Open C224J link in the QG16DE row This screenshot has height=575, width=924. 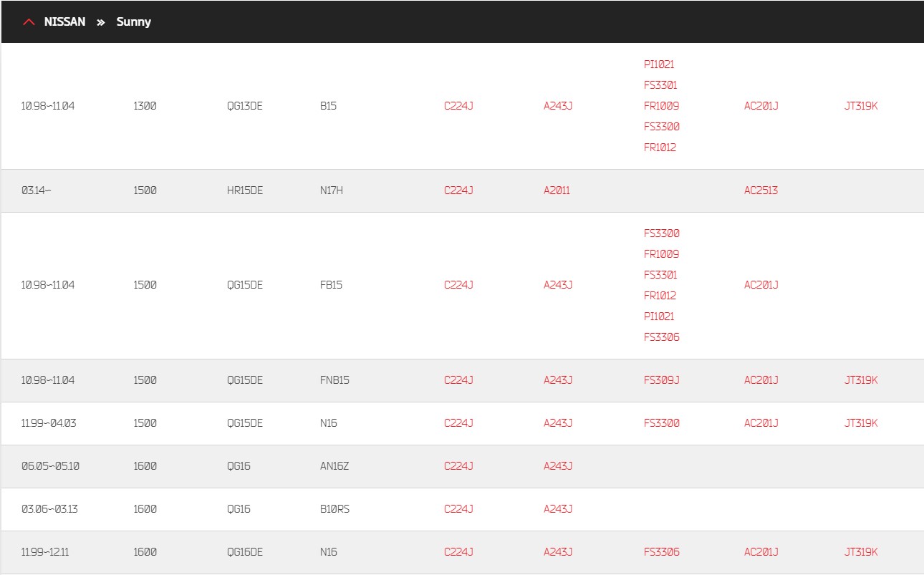[458, 552]
